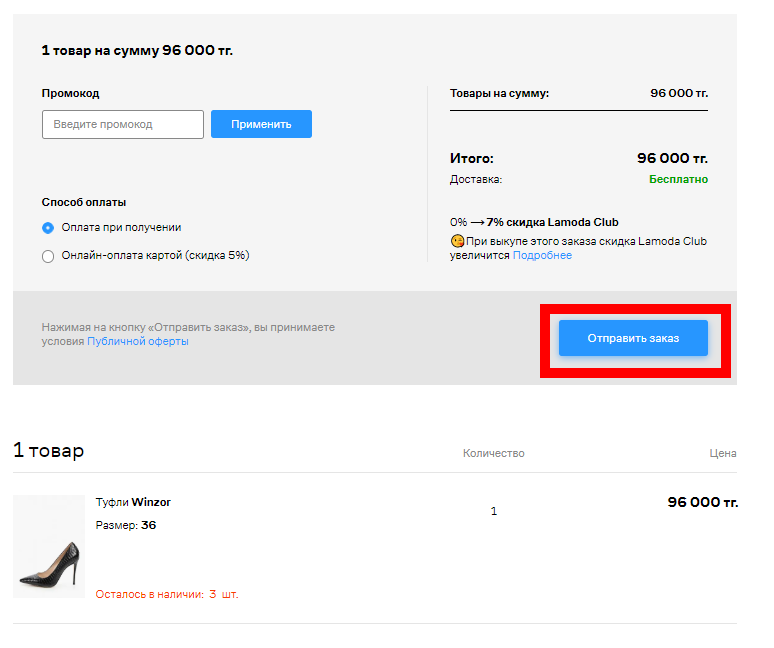The width and height of the screenshot is (774, 648).
Task: Click the Итого total amount 96 000 тг.
Action: pyautogui.click(x=671, y=158)
